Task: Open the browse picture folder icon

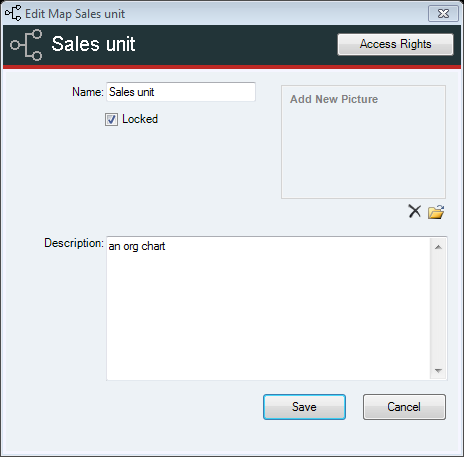Action: click(x=436, y=212)
